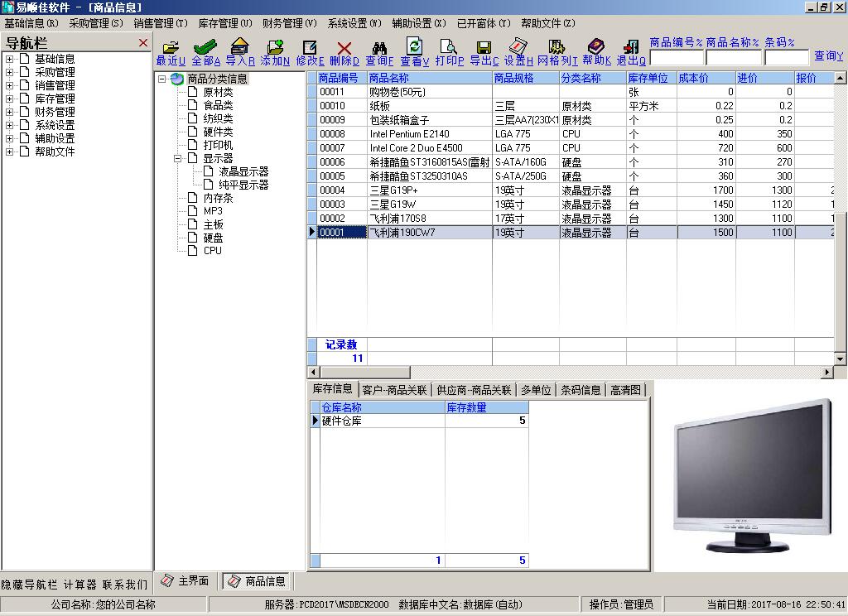The image size is (848, 616).
Task: Click the 添加 (Add) toolbar icon
Action: coord(273,51)
